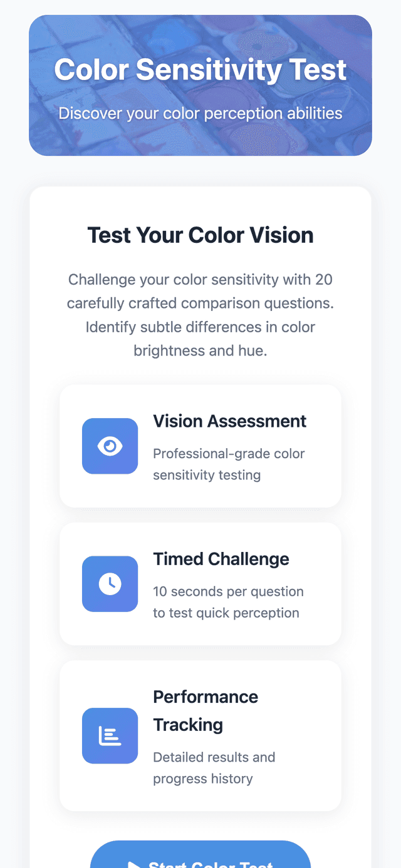Open the Vision Assessment card
The image size is (401, 868).
tap(200, 446)
